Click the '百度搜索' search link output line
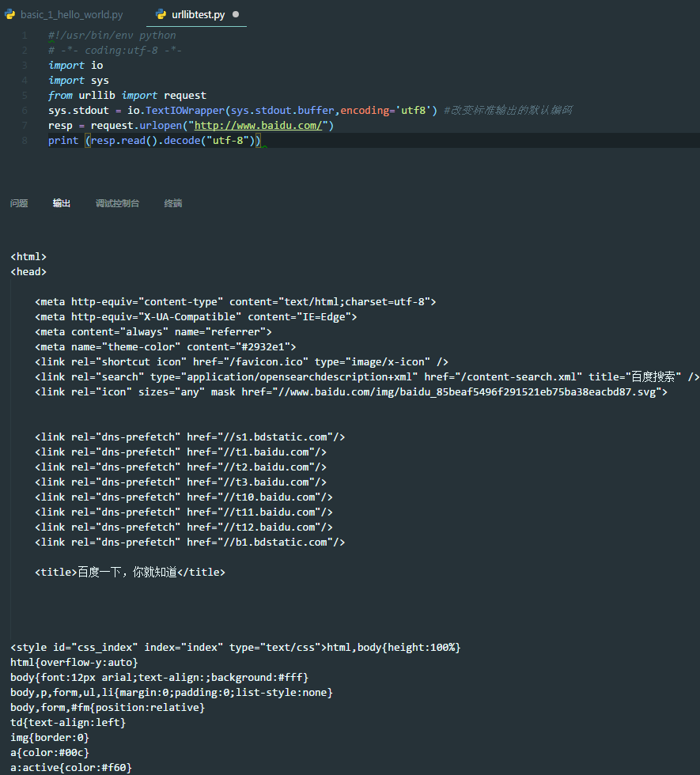 367,376
